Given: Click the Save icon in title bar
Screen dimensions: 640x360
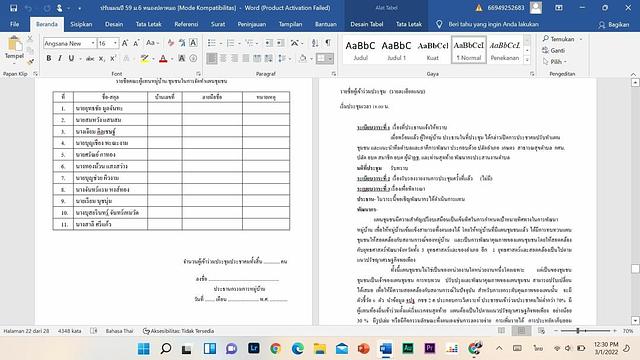Looking at the screenshot, I should [13, 8].
